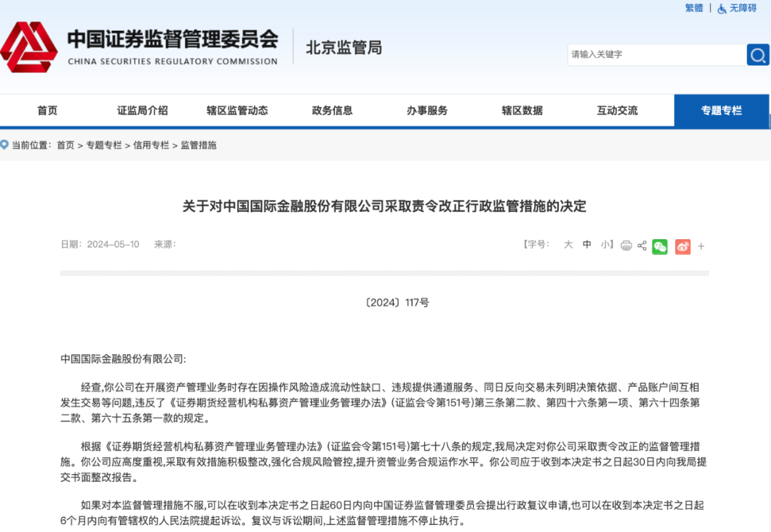Open the 辖区监管动态 navigation menu
The height and width of the screenshot is (532, 771).
[x=237, y=111]
